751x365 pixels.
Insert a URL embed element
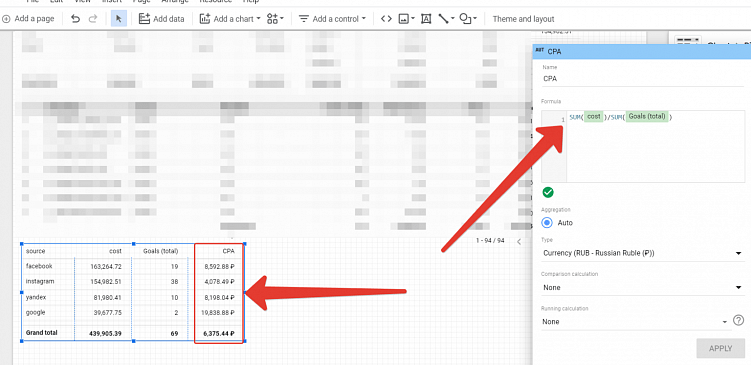pos(386,19)
